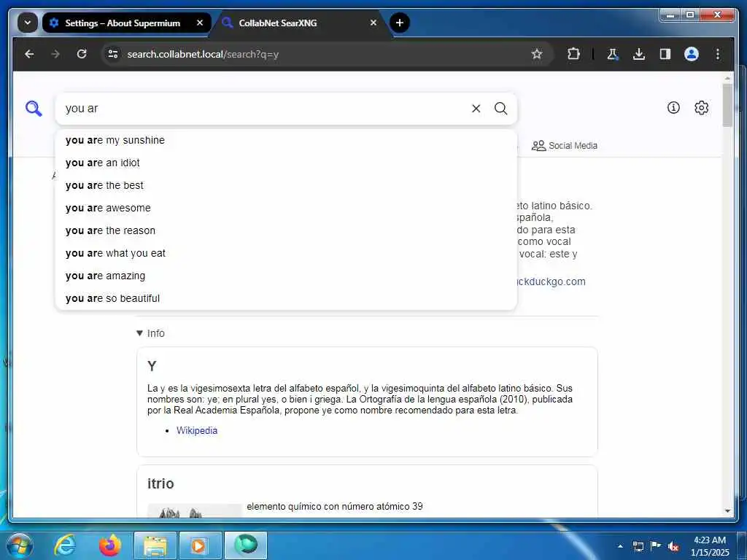
Task: Choose suggestion 'you are so beautiful'
Action: (x=286, y=298)
